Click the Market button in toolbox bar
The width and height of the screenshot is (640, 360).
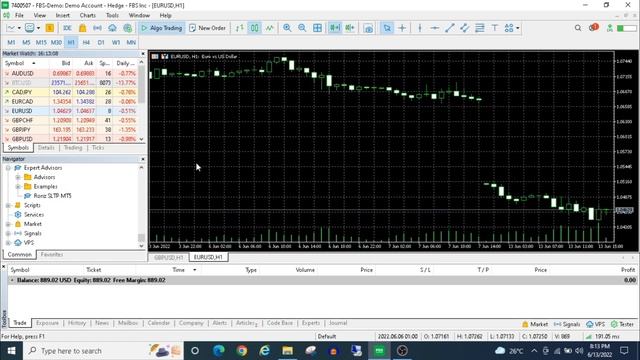click(x=535, y=324)
